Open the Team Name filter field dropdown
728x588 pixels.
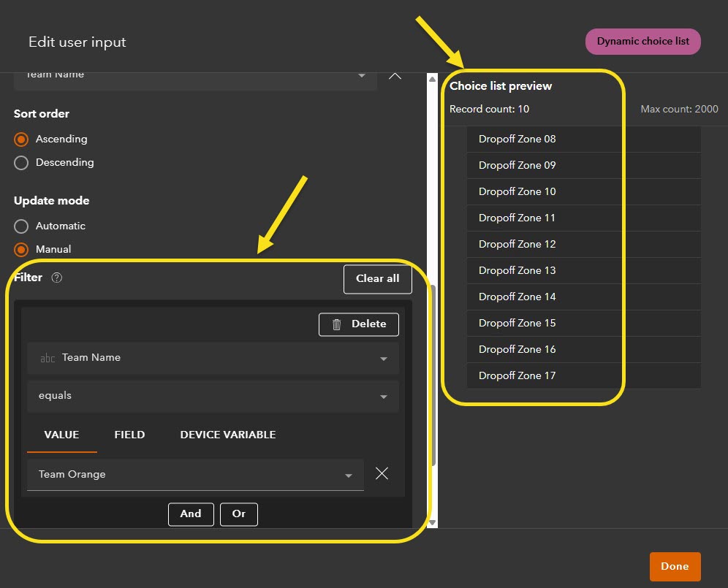click(383, 359)
